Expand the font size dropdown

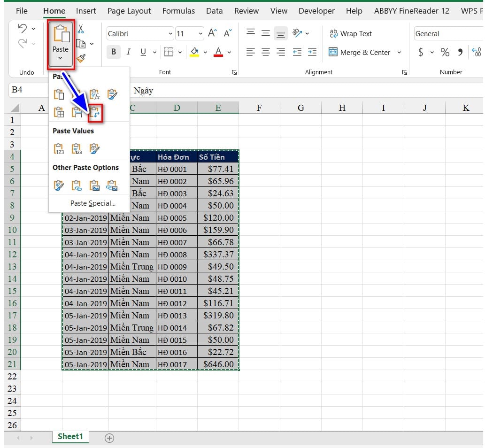tap(200, 34)
